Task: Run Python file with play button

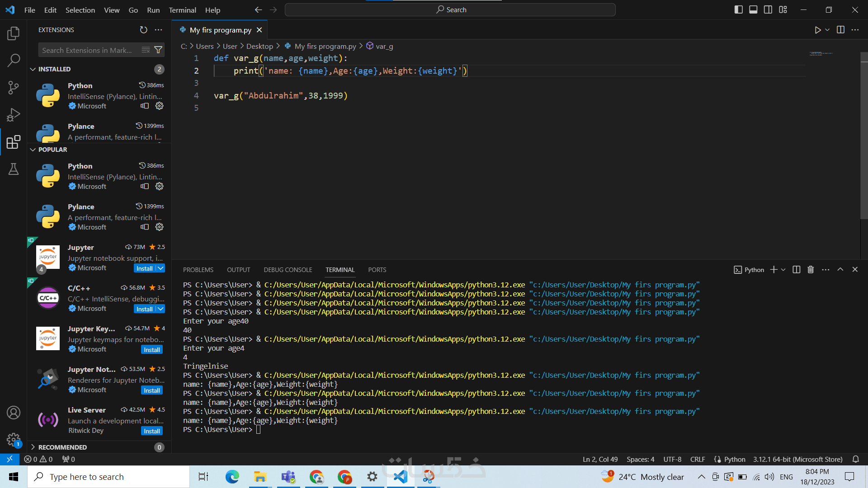Action: pos(817,30)
